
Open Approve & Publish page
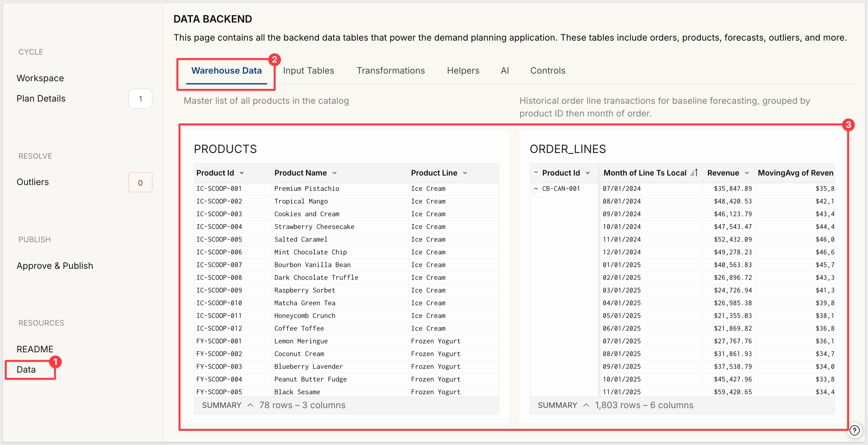tap(55, 266)
